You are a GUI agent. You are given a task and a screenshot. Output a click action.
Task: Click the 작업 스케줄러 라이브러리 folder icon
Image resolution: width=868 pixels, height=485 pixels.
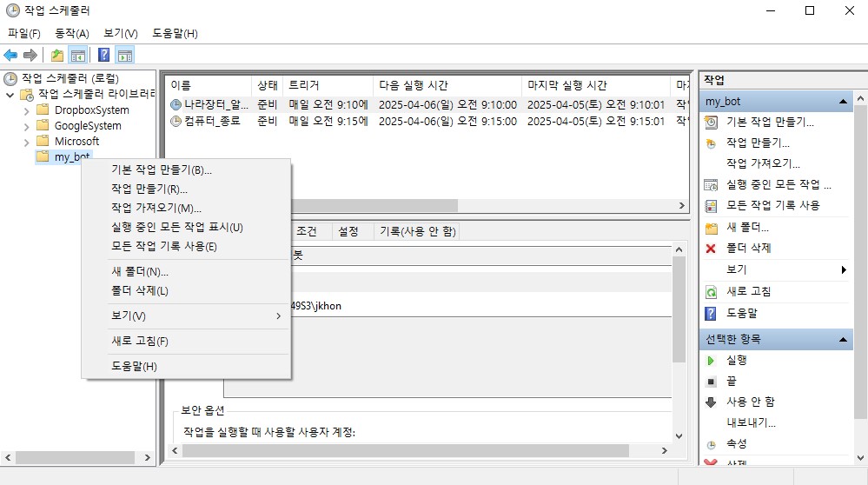[x=27, y=95]
